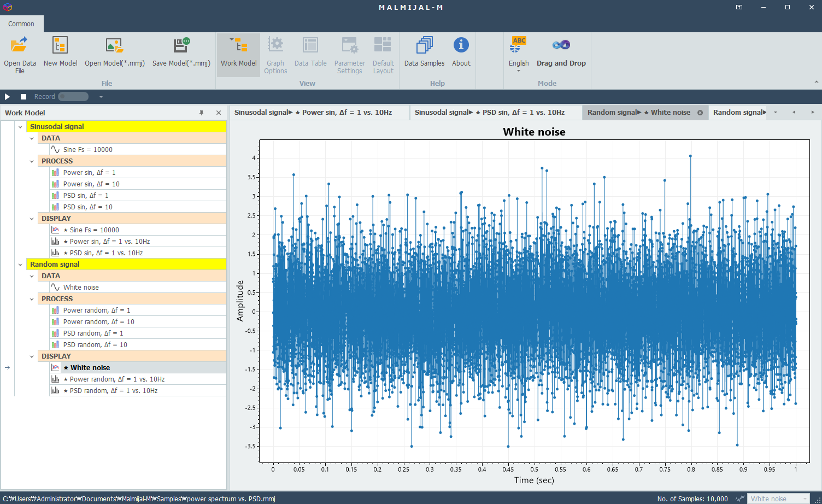Collapse DATA under Sinusodal signal
Screen dimensions: 822x504
(x=32, y=138)
